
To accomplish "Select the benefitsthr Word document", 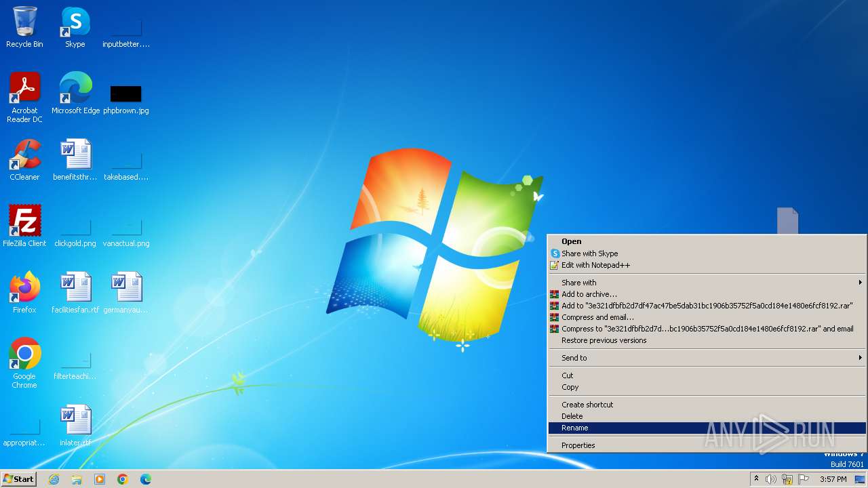I will [x=75, y=160].
